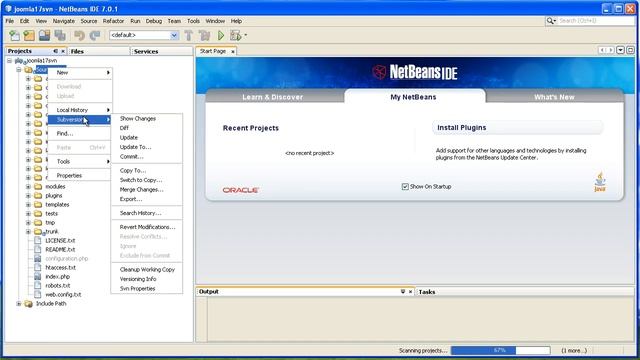The height and width of the screenshot is (360, 640).
Task: Click the Scanning projects progress bar
Action: tap(500, 351)
